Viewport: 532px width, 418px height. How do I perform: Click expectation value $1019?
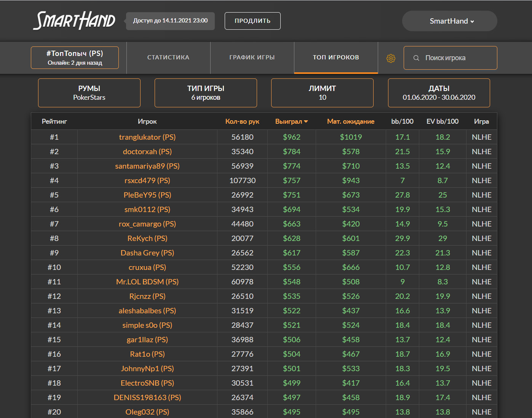click(351, 137)
